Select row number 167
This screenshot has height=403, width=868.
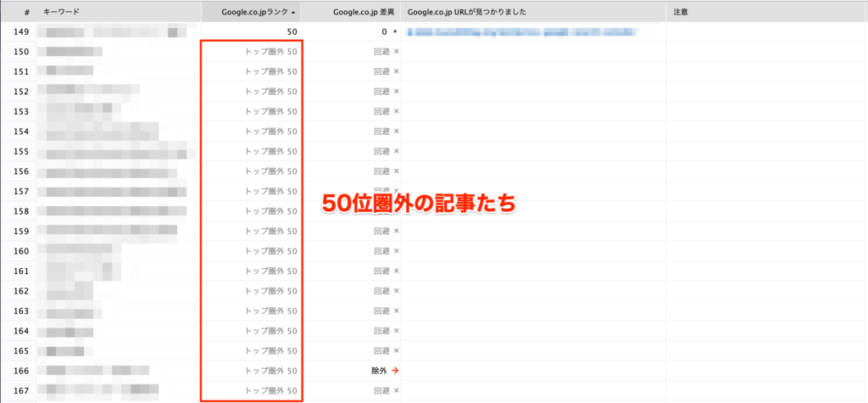pyautogui.click(x=20, y=391)
